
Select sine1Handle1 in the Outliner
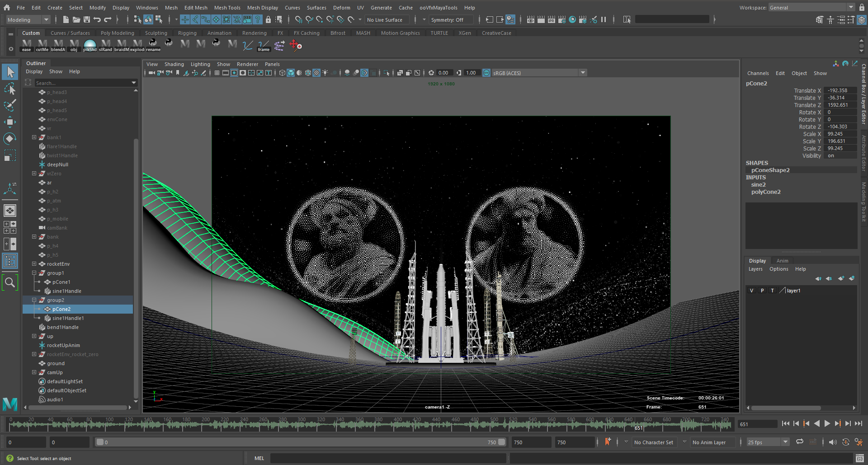[68, 318]
